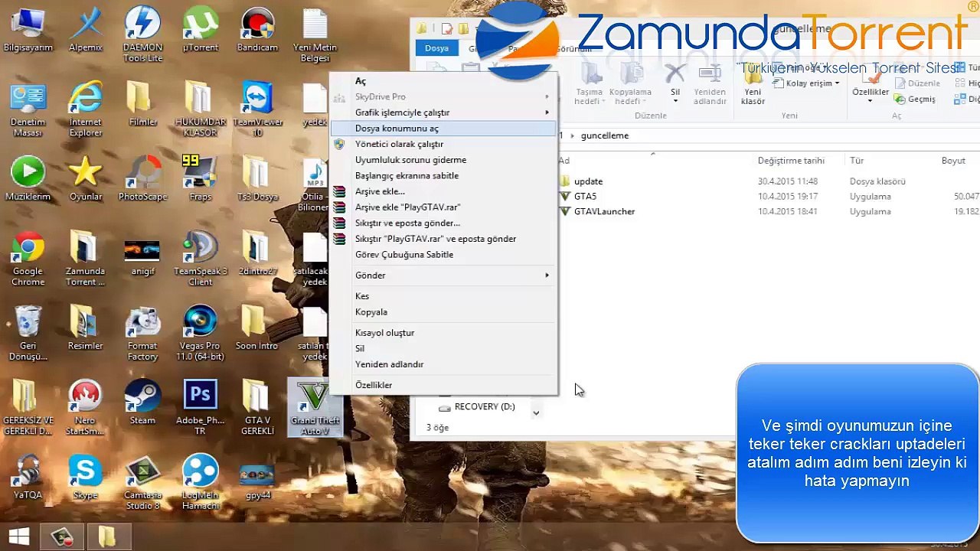Select the Filmler folder
This screenshot has height=551, width=980.
pos(142,105)
